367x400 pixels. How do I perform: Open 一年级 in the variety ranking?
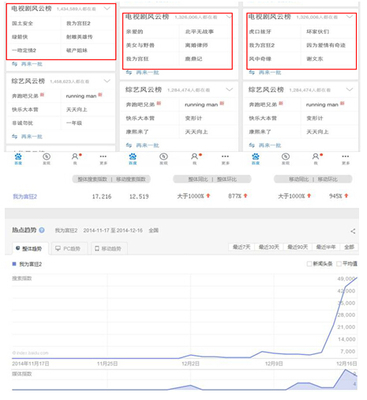(x=74, y=123)
